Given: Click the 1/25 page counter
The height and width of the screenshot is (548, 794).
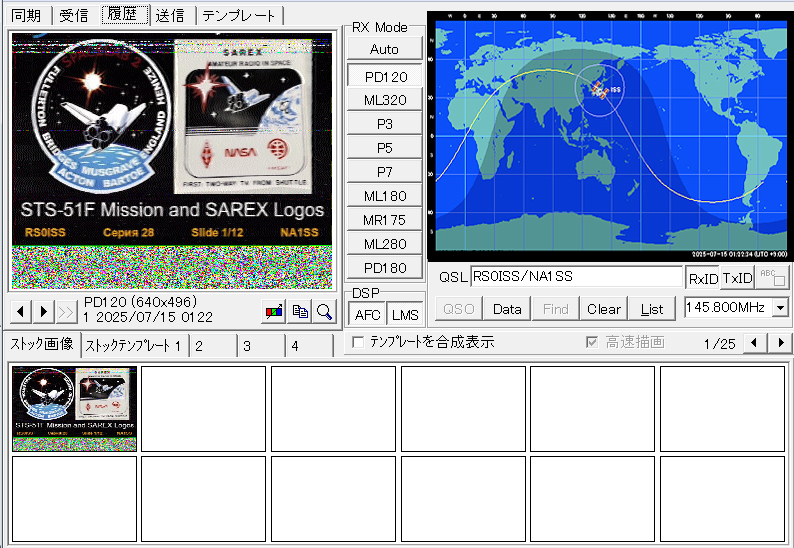Looking at the screenshot, I should 719,344.
